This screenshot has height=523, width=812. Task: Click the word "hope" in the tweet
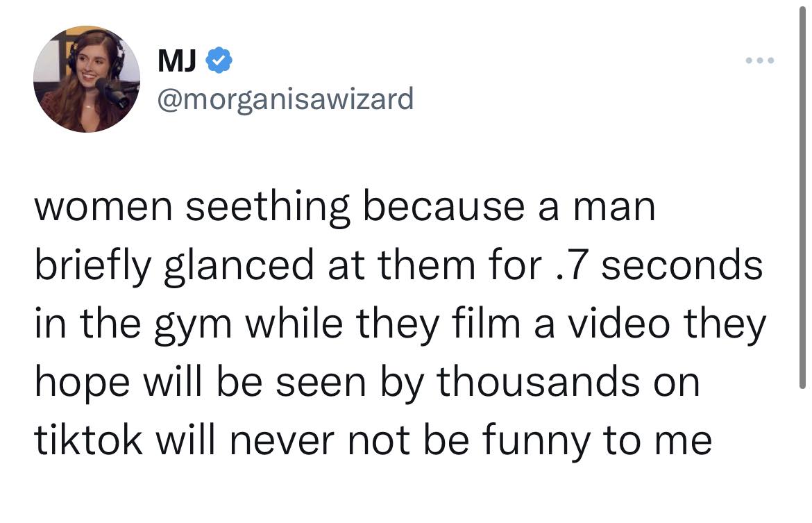(x=78, y=384)
